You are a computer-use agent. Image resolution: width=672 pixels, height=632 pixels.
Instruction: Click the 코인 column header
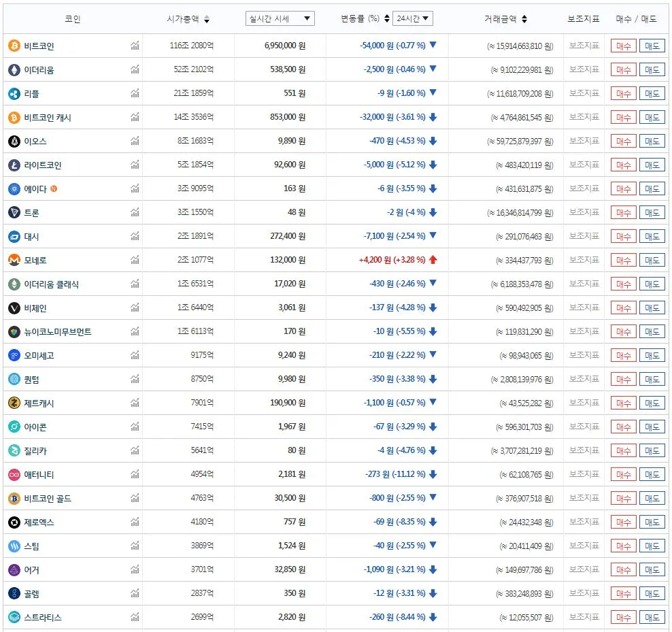click(72, 19)
